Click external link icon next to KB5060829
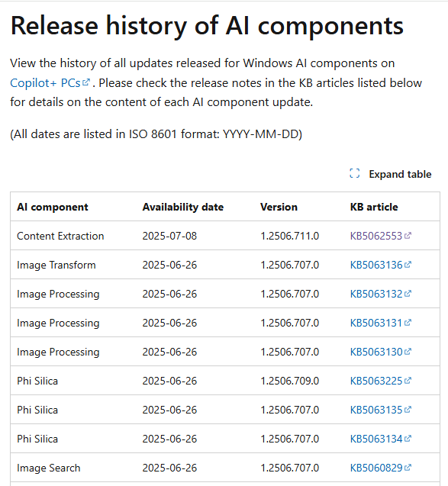This screenshot has width=448, height=486. pyautogui.click(x=408, y=468)
